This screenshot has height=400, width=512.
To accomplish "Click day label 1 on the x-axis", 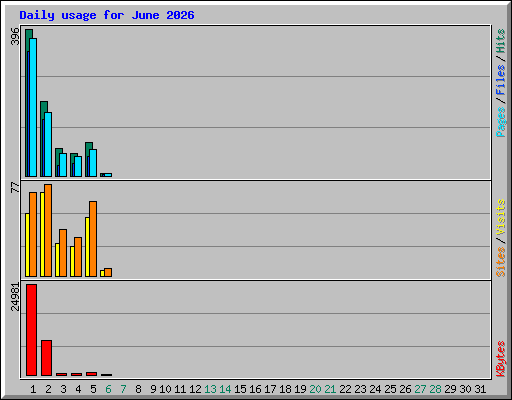I will (33, 389).
